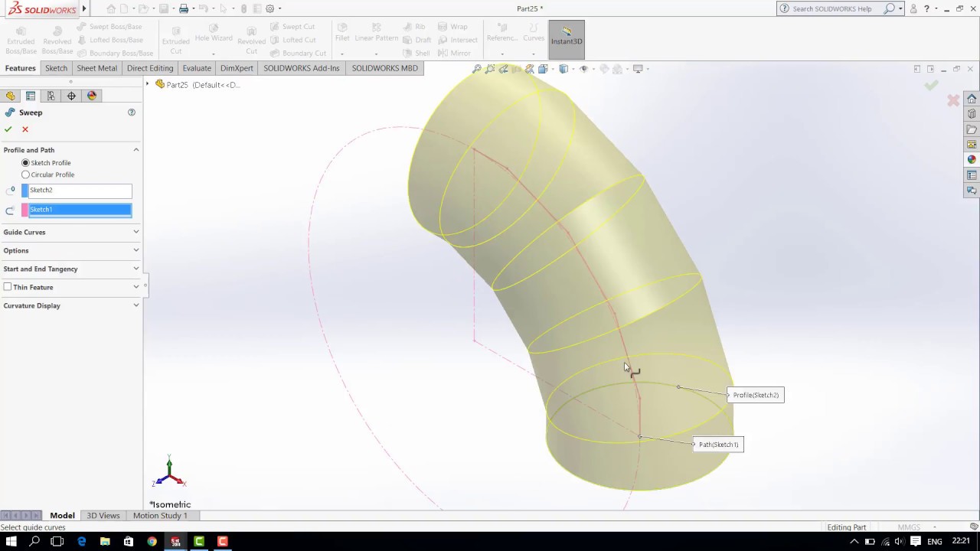Accept the Sweep with the green checkmark
Image resolution: width=980 pixels, height=551 pixels.
8,129
